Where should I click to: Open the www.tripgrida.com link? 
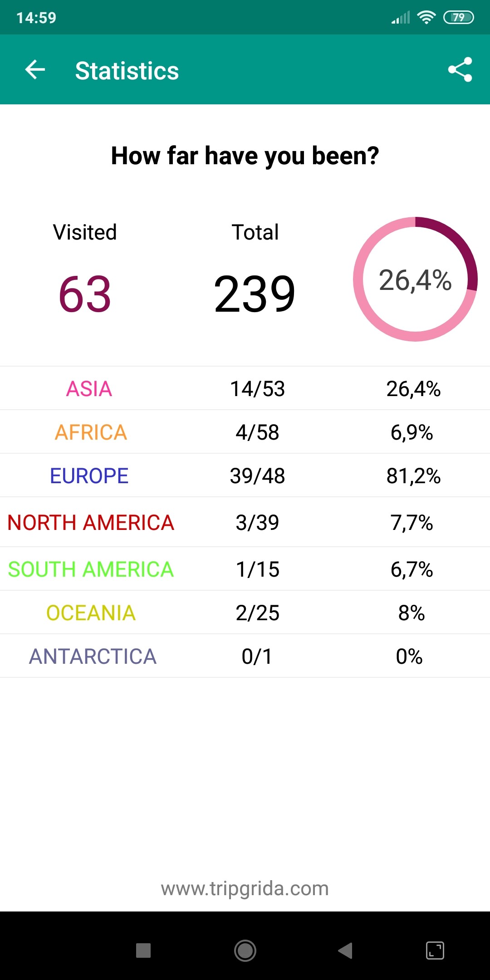click(245, 888)
